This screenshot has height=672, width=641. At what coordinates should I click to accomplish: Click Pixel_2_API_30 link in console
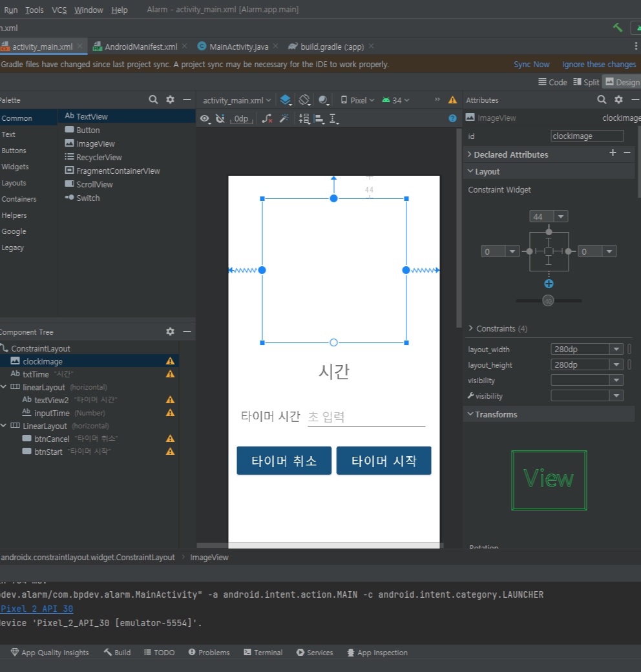37,609
